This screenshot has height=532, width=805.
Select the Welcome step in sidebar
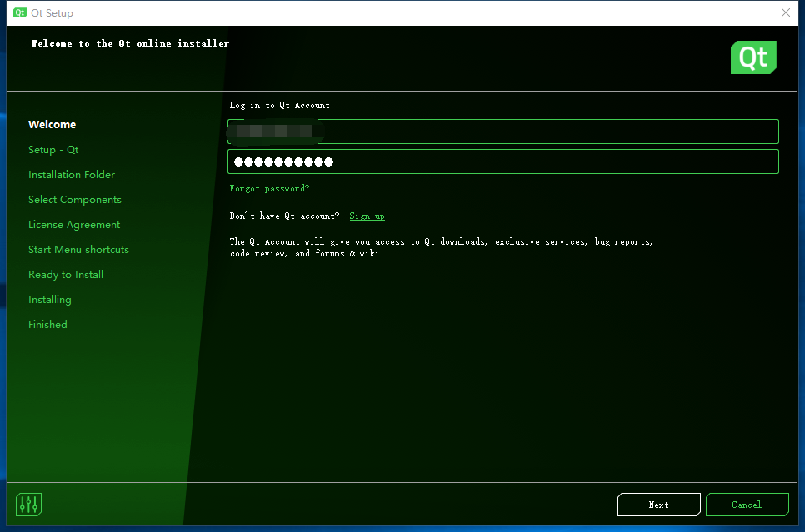click(52, 125)
